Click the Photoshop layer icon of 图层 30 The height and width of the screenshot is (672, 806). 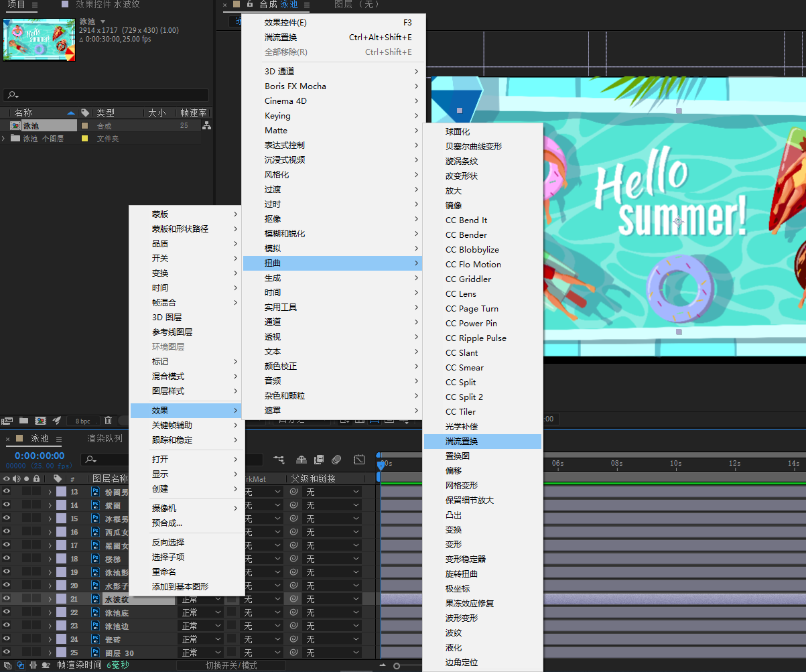[x=95, y=653]
